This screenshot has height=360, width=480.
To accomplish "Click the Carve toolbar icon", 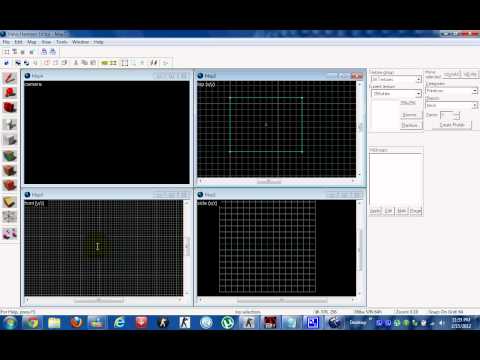I will 6,63.
